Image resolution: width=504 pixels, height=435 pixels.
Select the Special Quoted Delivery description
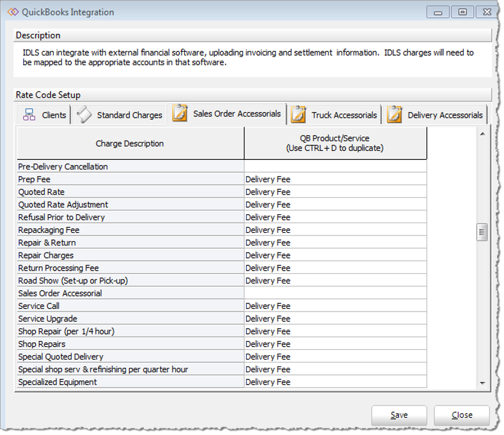tap(130, 356)
